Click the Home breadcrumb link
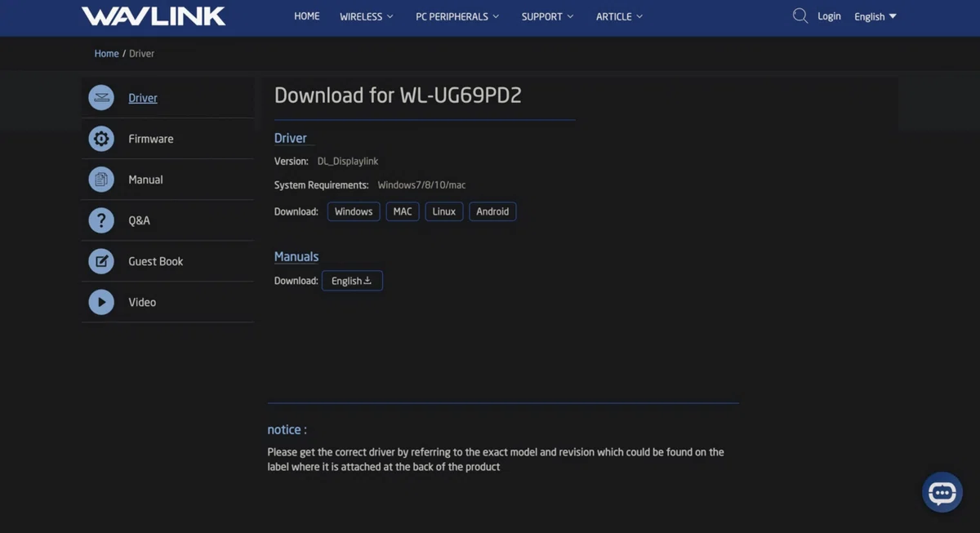This screenshot has width=980, height=533. click(x=107, y=53)
